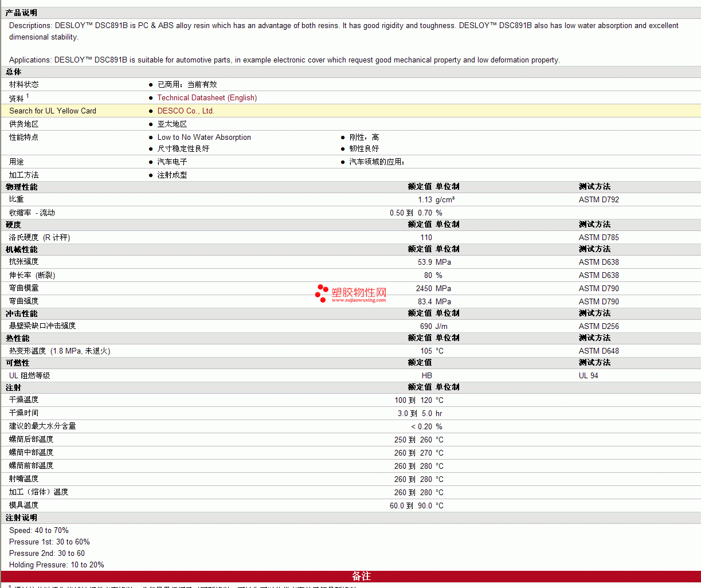Select the 产品说明 section header

pos(21,13)
